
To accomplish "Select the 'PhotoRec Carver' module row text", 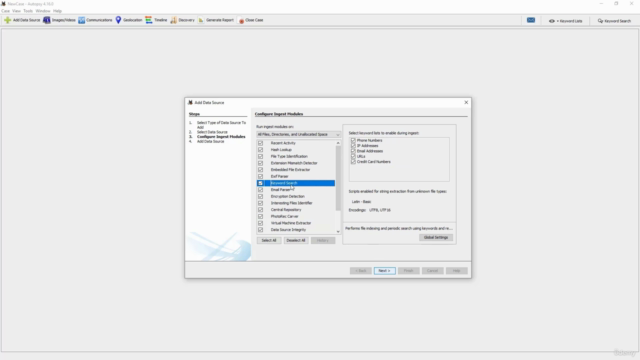I will point(284,216).
